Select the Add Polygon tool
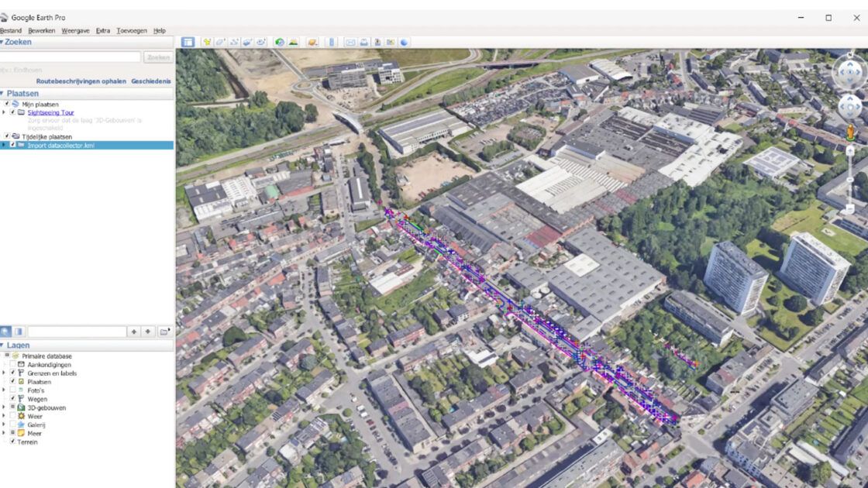The width and height of the screenshot is (868, 488). 220,42
